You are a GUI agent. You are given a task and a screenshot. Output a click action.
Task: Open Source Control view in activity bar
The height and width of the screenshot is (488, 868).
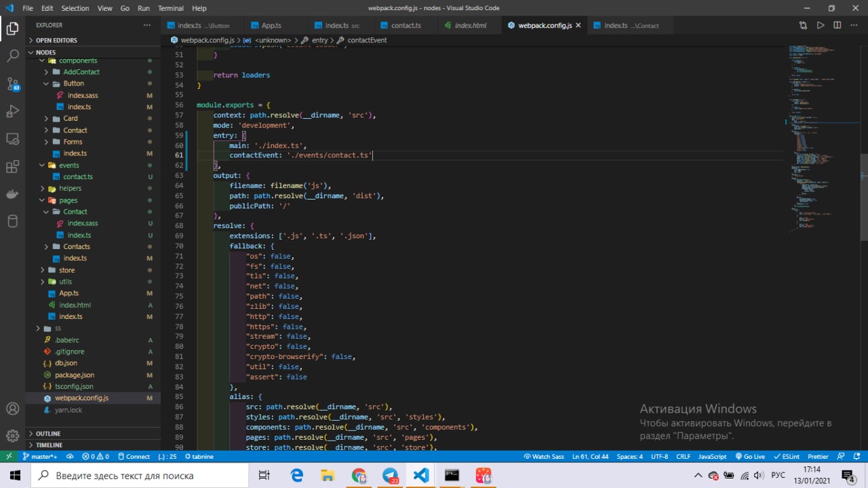(12, 83)
